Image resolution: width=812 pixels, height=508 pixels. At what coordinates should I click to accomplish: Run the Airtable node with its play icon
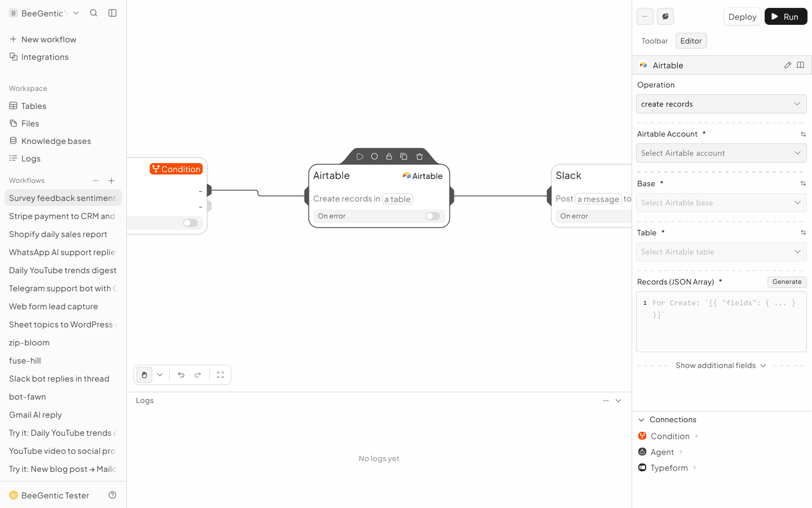360,156
